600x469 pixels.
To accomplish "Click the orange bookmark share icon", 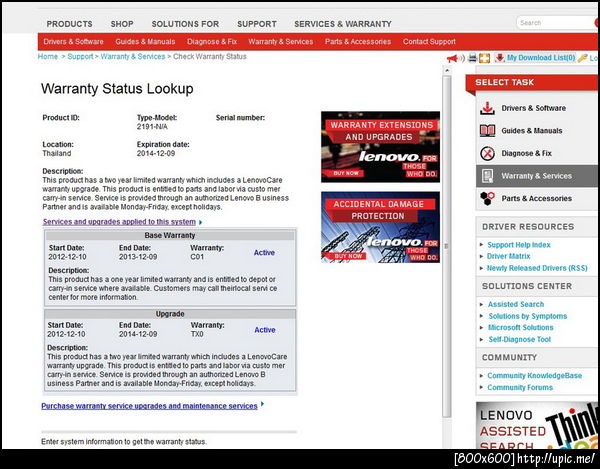I will 484,58.
